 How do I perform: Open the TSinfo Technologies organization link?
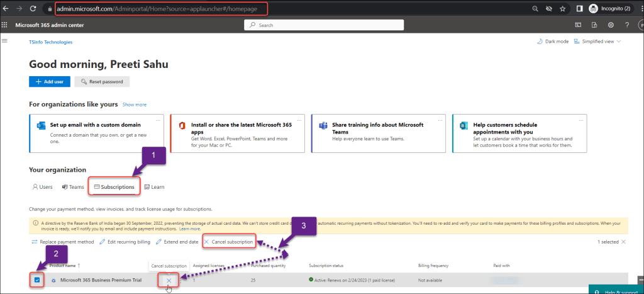pos(50,42)
